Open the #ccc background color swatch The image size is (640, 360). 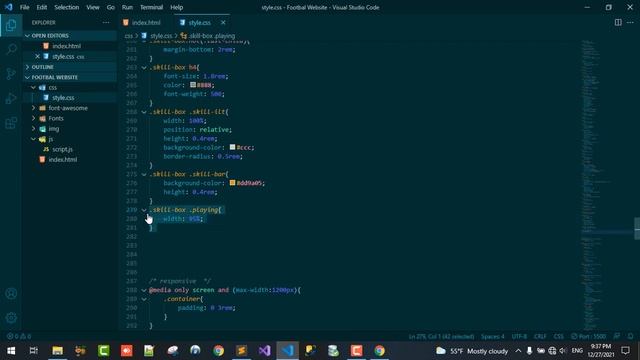pyautogui.click(x=232, y=147)
